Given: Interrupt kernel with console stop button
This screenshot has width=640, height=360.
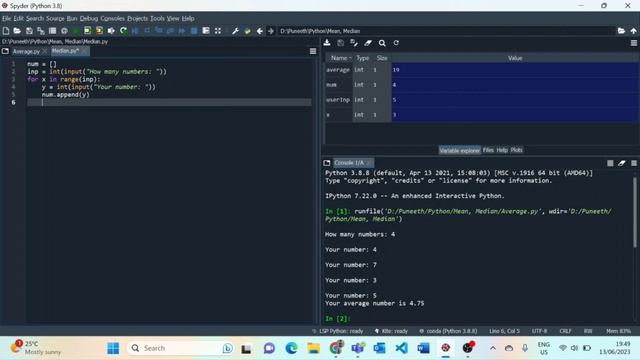Looking at the screenshot, I should (610, 163).
